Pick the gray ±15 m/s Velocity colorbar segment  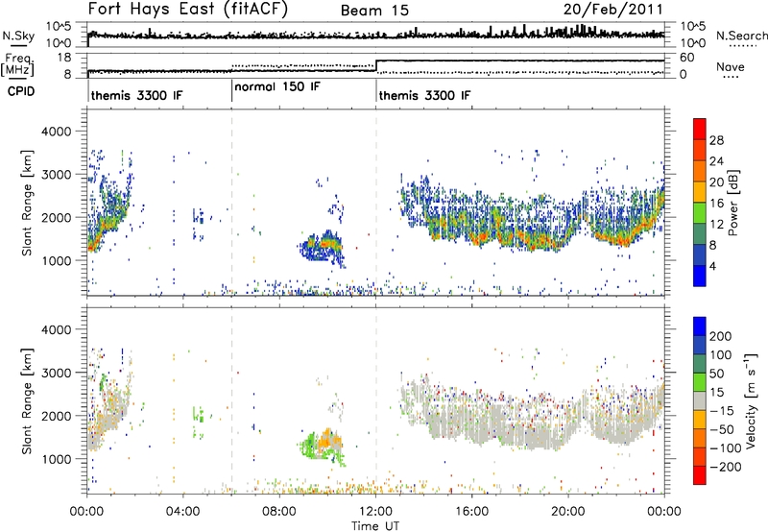[700, 400]
